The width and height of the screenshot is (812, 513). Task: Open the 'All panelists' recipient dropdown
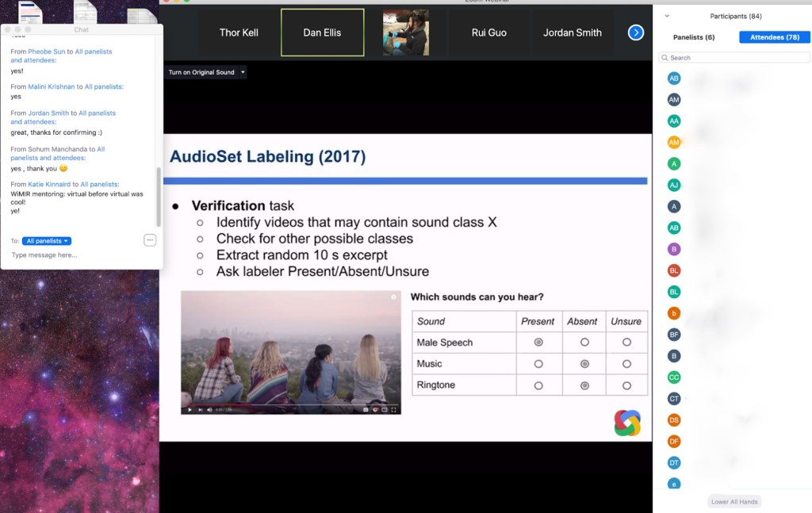47,241
